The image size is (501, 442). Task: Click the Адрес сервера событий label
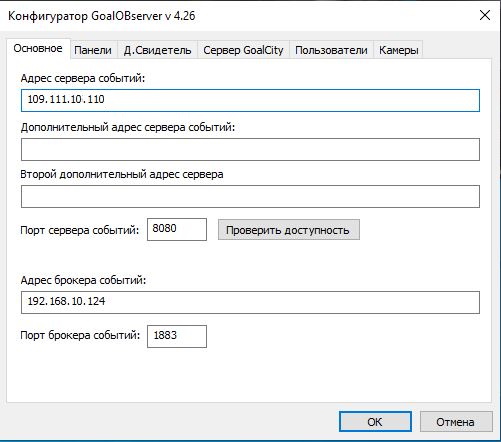point(83,79)
